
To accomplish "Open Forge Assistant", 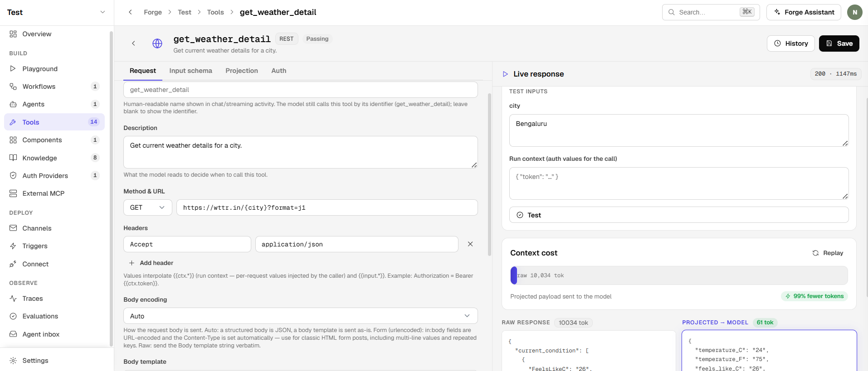I will [x=804, y=12].
